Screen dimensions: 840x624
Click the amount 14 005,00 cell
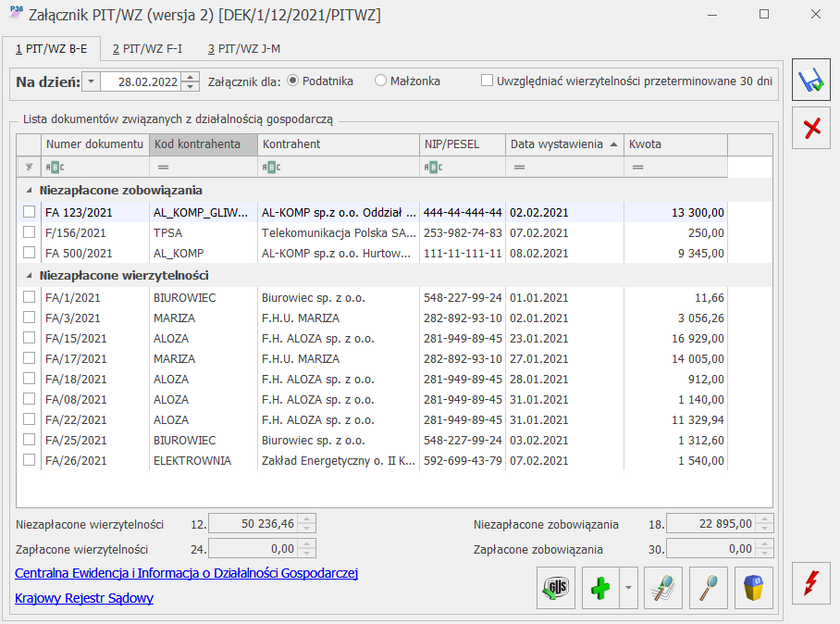675,358
